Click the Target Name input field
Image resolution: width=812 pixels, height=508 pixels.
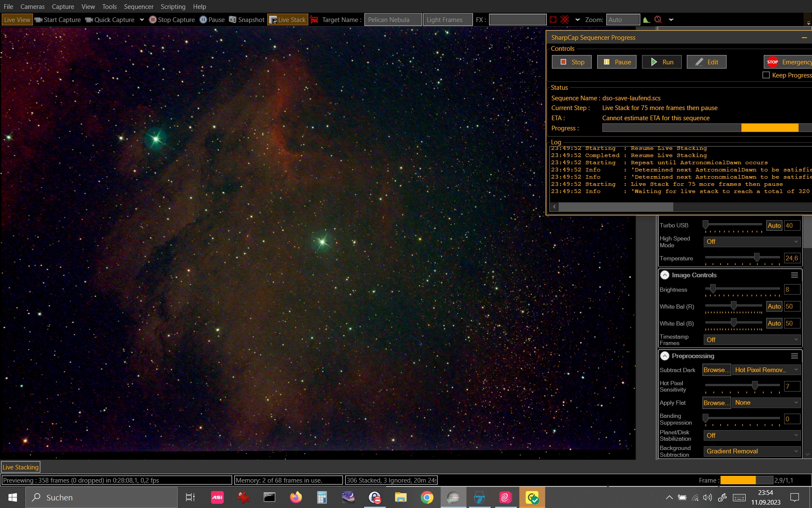tap(393, 20)
